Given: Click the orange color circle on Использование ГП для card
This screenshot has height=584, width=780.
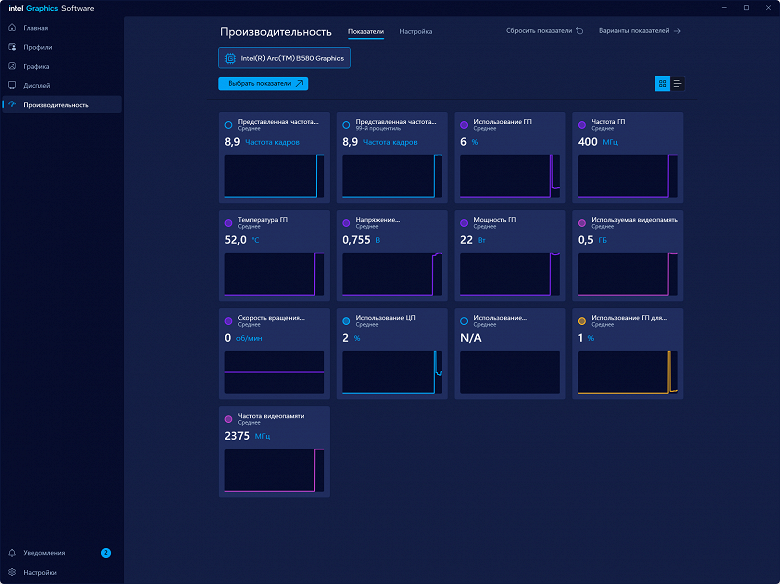Looking at the screenshot, I should coord(582,321).
